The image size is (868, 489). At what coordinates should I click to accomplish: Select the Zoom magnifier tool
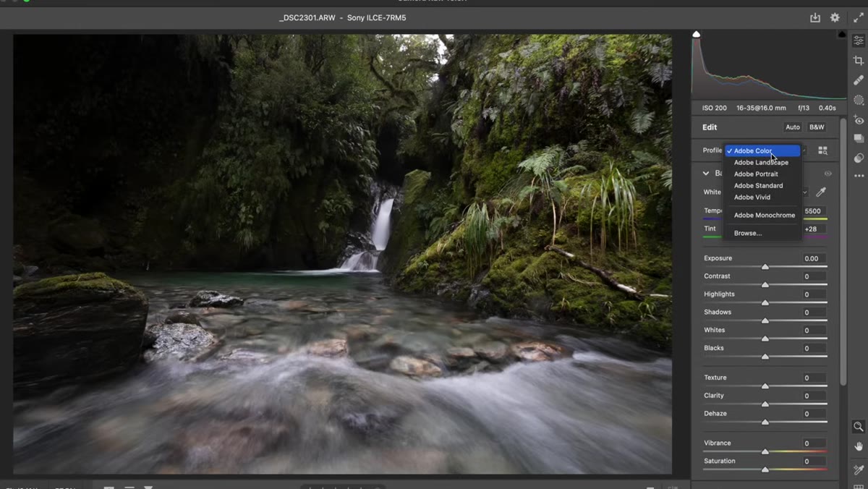[859, 427]
